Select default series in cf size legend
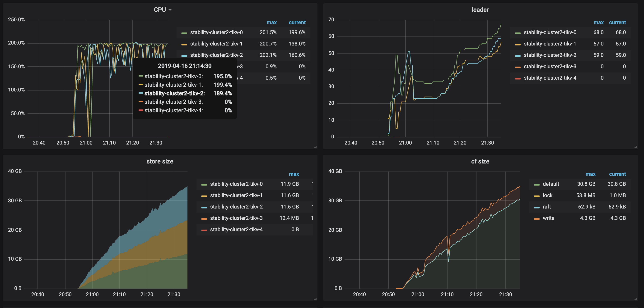The height and width of the screenshot is (308, 644). tap(551, 184)
